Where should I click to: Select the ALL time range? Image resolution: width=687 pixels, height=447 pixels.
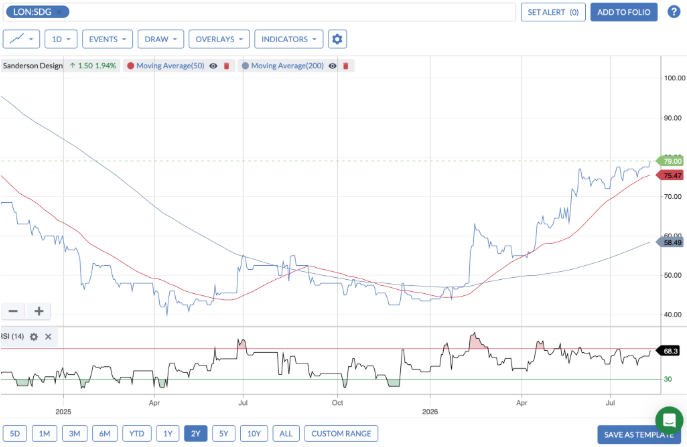(x=286, y=433)
